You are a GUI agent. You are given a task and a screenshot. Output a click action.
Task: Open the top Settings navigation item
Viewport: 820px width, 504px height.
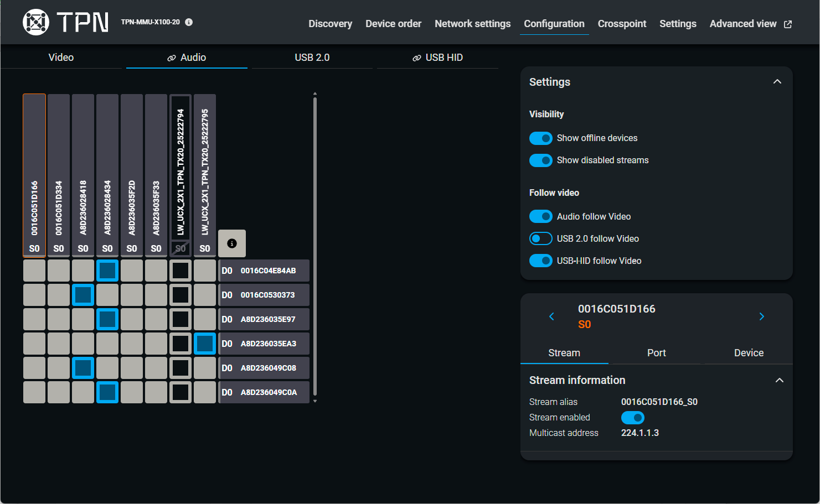[678, 24]
